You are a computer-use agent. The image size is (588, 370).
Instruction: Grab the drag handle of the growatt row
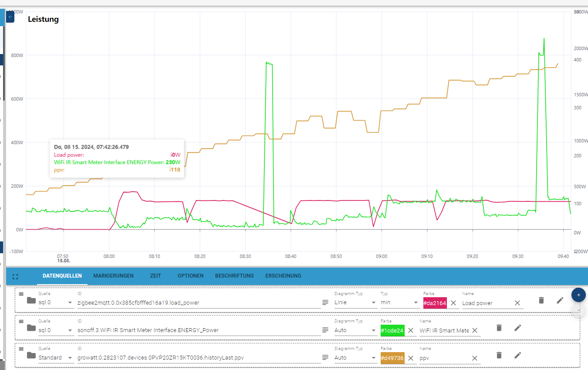tap(21, 349)
